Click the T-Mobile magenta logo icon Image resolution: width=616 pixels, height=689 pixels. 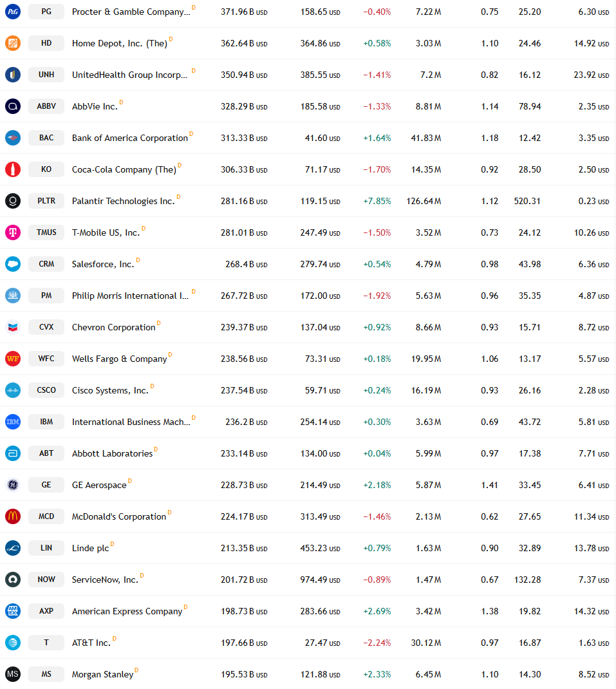[x=13, y=232]
